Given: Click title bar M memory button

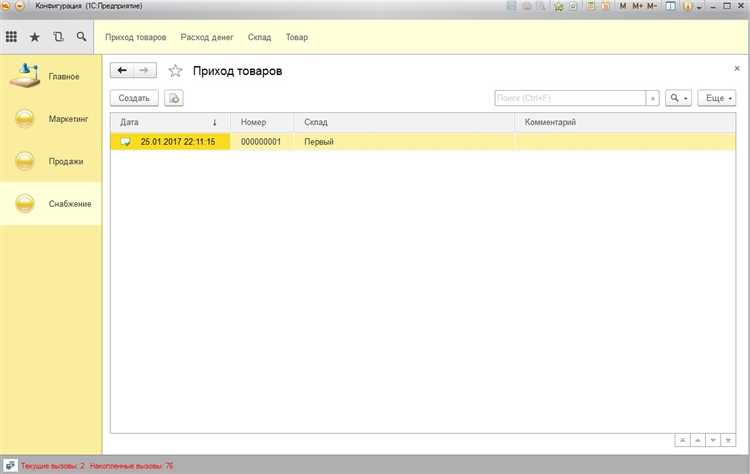Looking at the screenshot, I should 623,6.
